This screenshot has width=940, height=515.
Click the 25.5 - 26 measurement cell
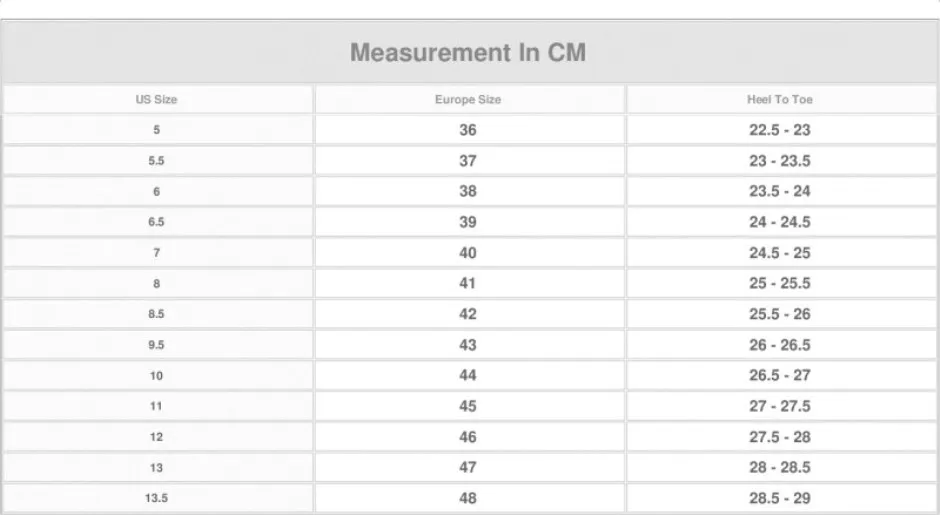pos(781,314)
